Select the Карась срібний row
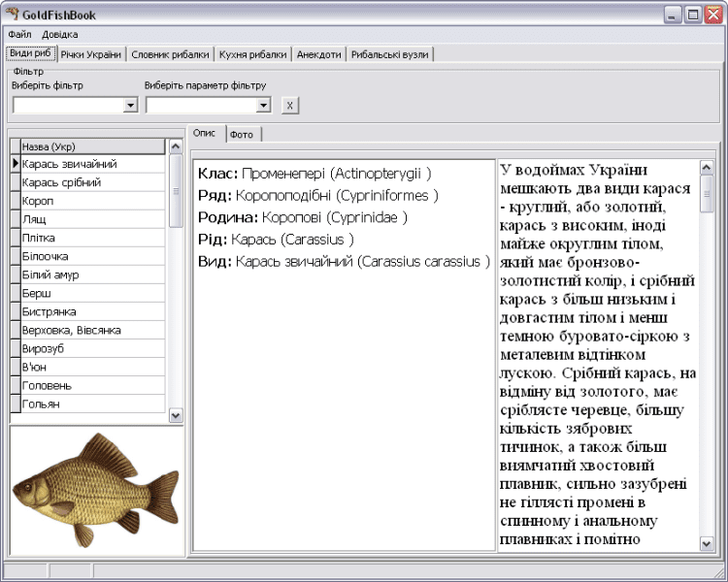 (x=93, y=182)
